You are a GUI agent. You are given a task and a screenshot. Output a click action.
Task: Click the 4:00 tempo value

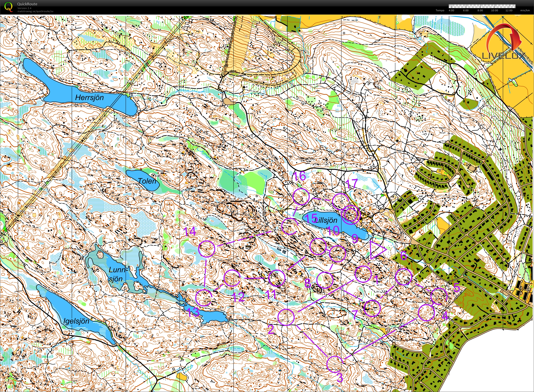click(x=451, y=10)
